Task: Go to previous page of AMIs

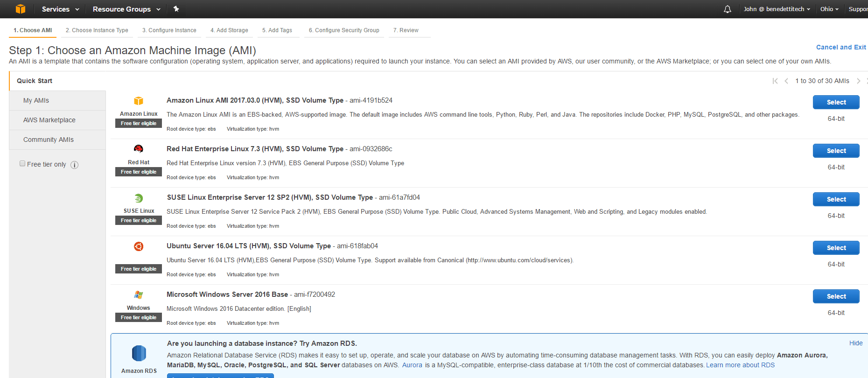Action: [x=786, y=81]
